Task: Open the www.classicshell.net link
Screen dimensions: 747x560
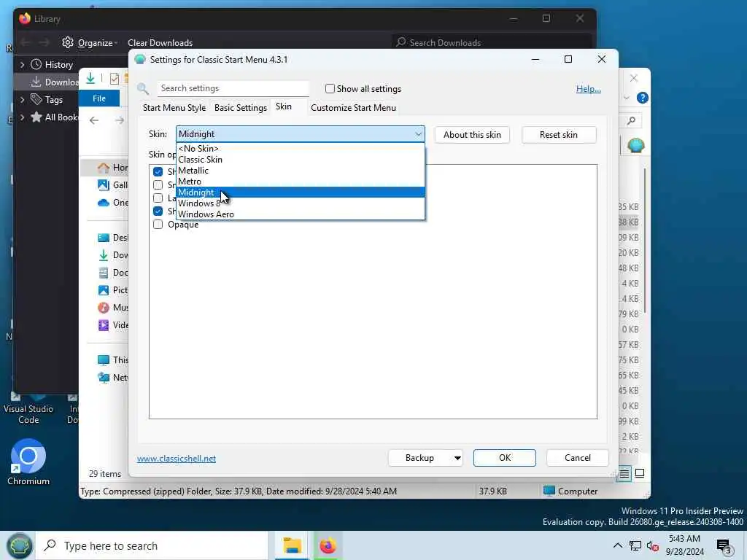Action: tap(177, 459)
